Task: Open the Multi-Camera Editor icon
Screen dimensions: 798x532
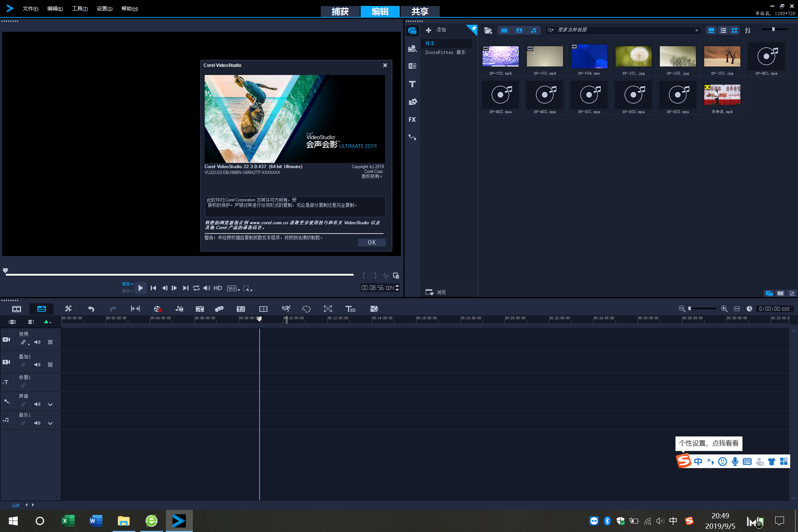Action: tap(263, 309)
